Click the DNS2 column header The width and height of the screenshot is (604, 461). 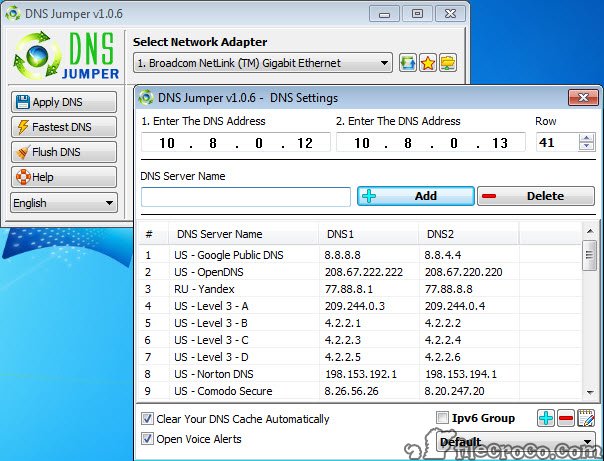tap(469, 234)
